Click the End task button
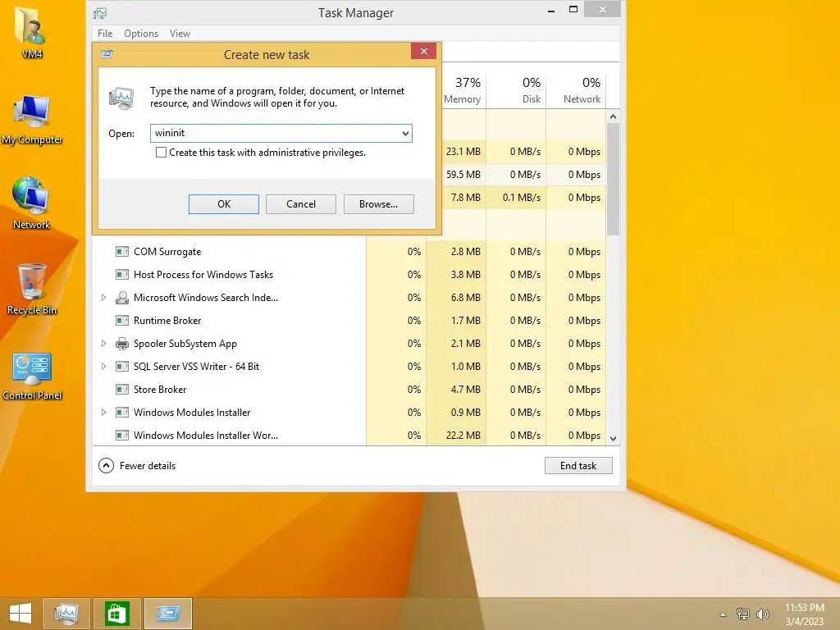Viewport: 840px width, 630px height. pyautogui.click(x=578, y=466)
